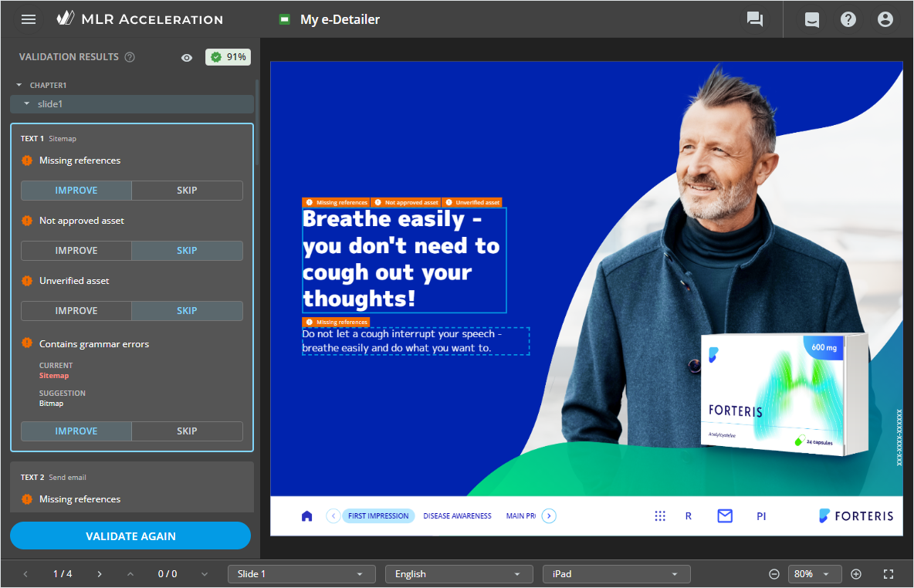Image resolution: width=914 pixels, height=588 pixels.
Task: Open the hamburger main menu
Action: click(x=29, y=19)
